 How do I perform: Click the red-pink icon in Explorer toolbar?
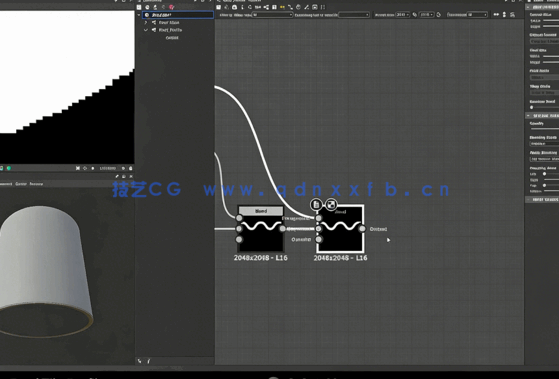point(171,7)
